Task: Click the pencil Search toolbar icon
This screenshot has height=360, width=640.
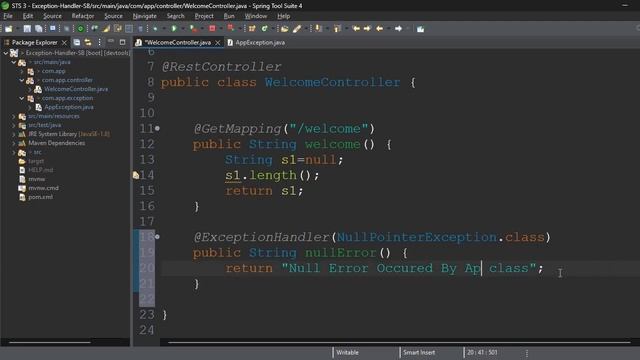Action: point(297,29)
